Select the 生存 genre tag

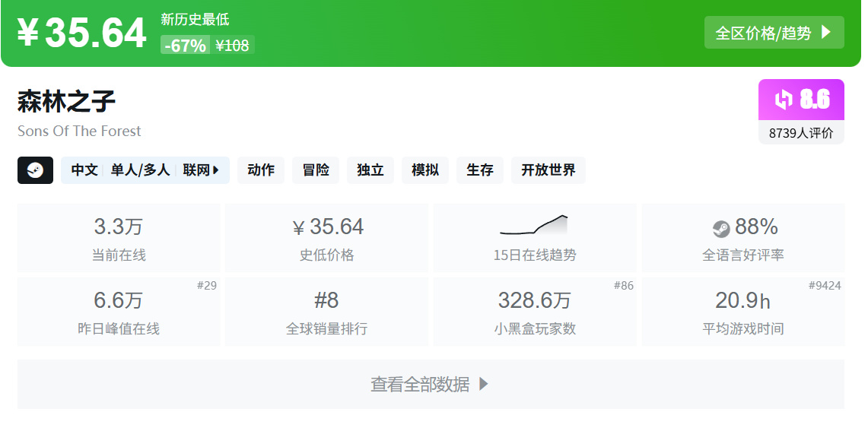coord(480,170)
